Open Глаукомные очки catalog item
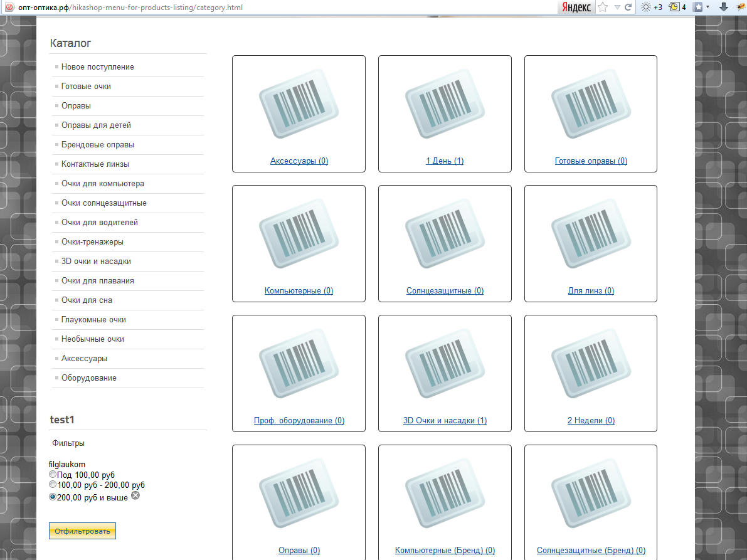The height and width of the screenshot is (560, 747). pos(94,320)
